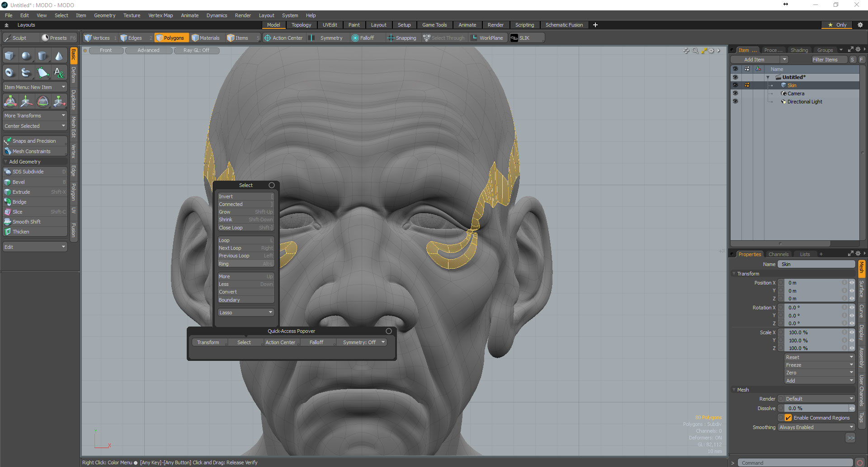Click Boundary in the Select popover

(x=246, y=300)
